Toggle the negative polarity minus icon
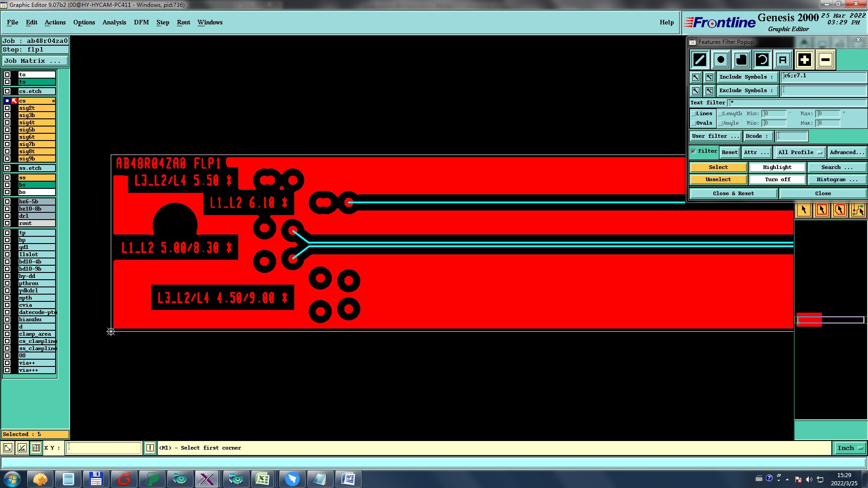The width and height of the screenshot is (868, 488). click(825, 60)
